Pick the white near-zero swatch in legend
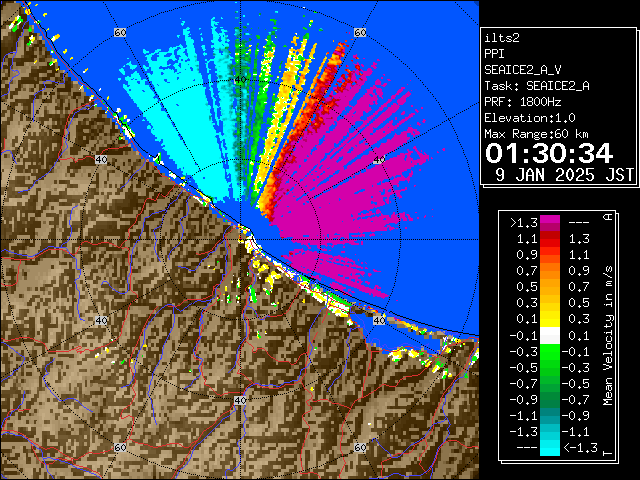640x480 pixels. pos(550,336)
